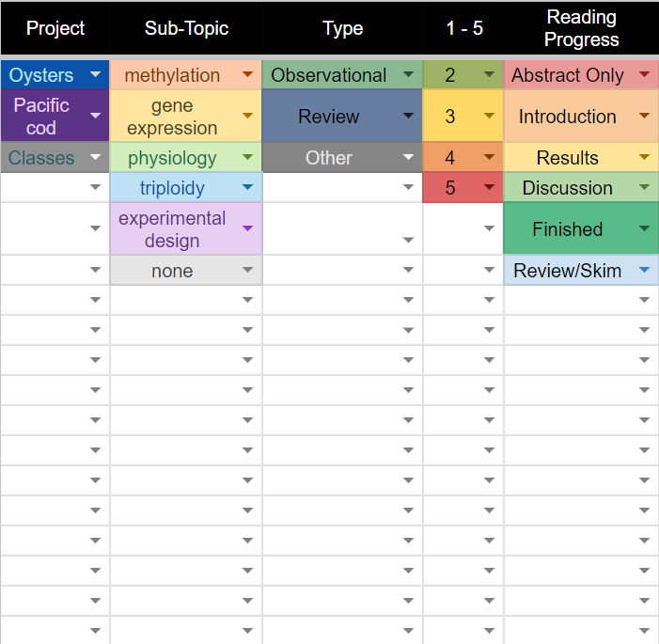659x644 pixels.
Task: Click the gene expression chip arrow
Action: [247, 117]
